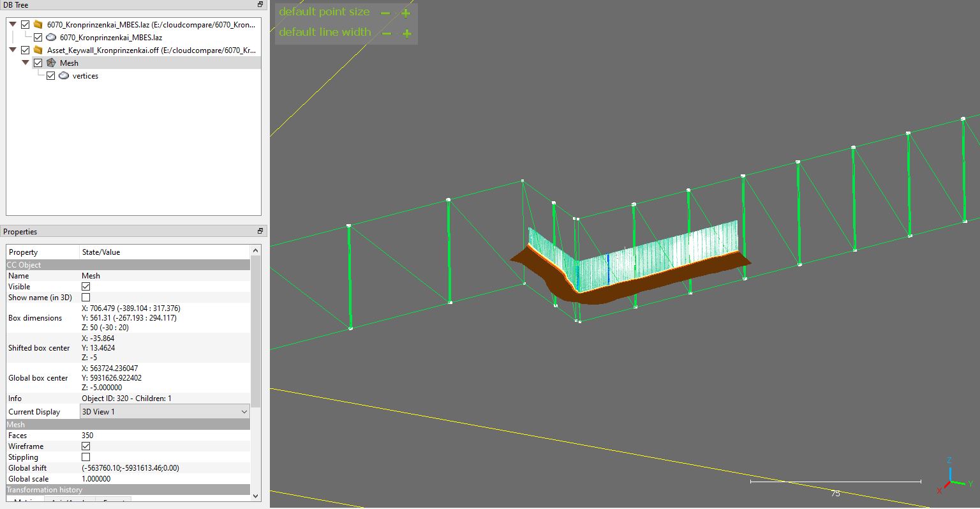
Task: Collapse the Mesh node triangle
Action: [x=25, y=63]
